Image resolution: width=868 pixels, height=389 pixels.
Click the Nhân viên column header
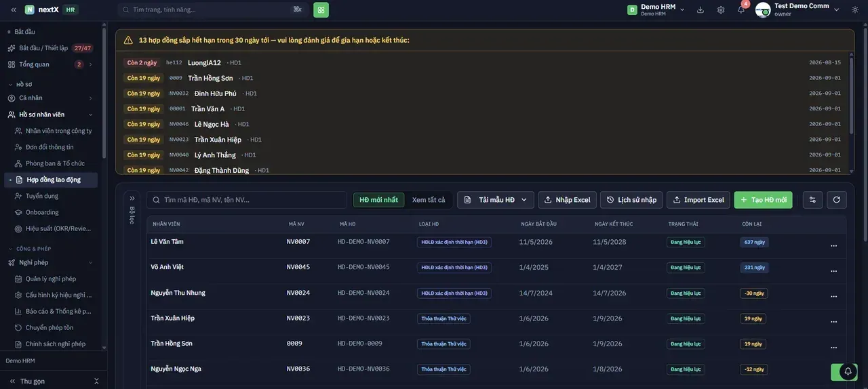166,224
